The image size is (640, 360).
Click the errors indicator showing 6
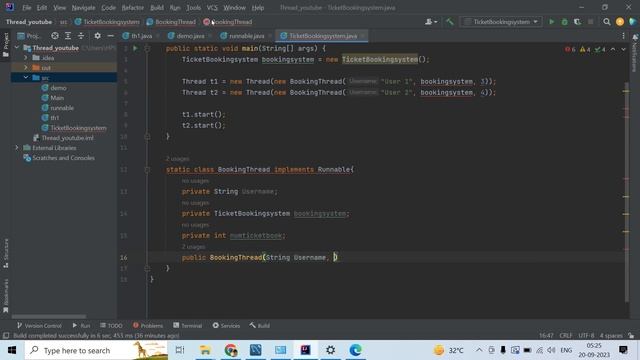coord(570,49)
